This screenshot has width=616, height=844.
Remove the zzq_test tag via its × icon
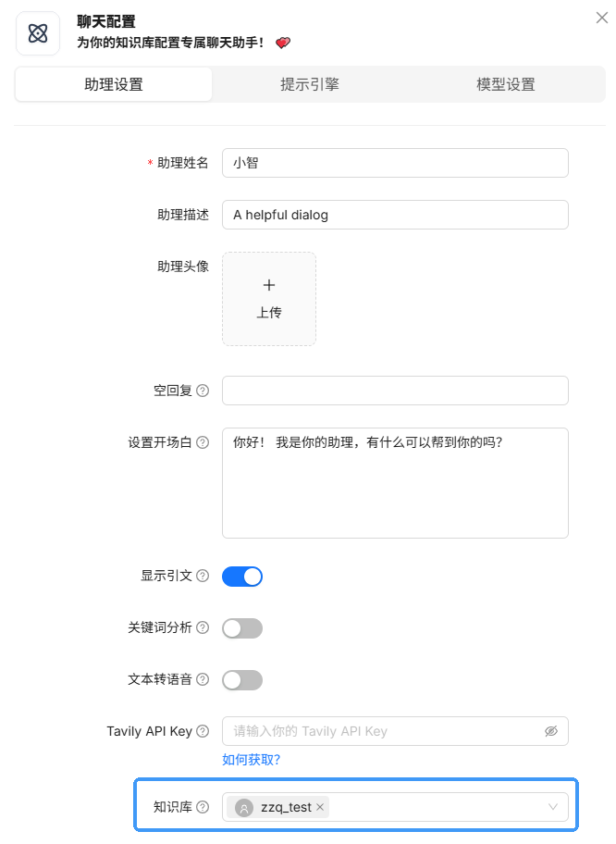tap(319, 806)
